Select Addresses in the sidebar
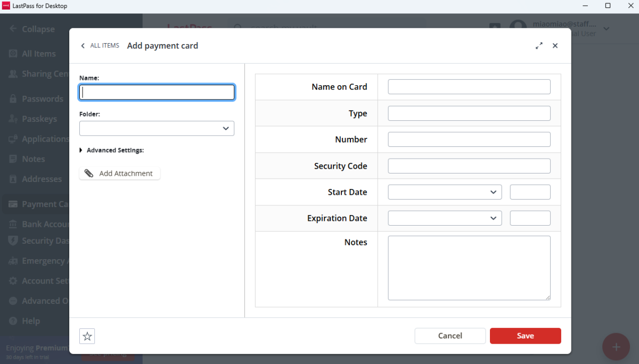 click(42, 179)
